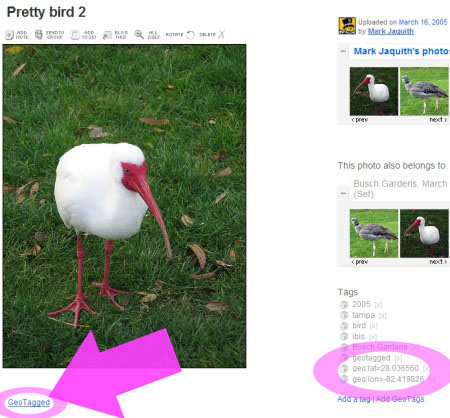
Task: Remove the 2005 tag via [x]
Action: pyautogui.click(x=378, y=305)
